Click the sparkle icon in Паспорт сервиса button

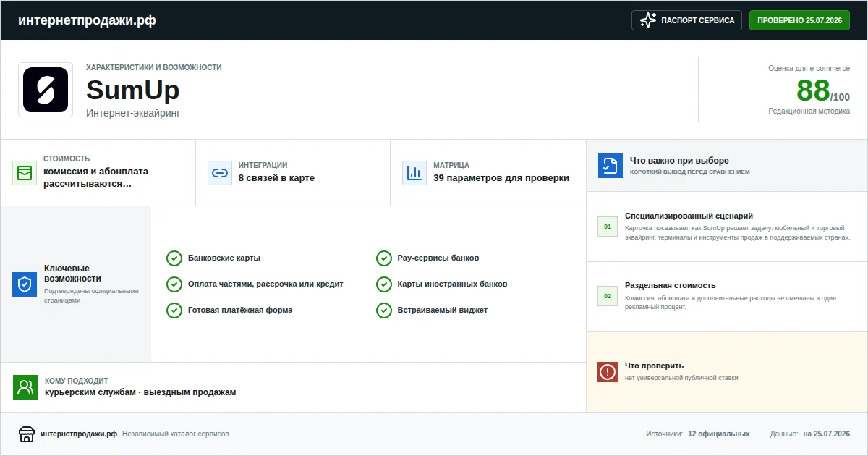(x=648, y=20)
